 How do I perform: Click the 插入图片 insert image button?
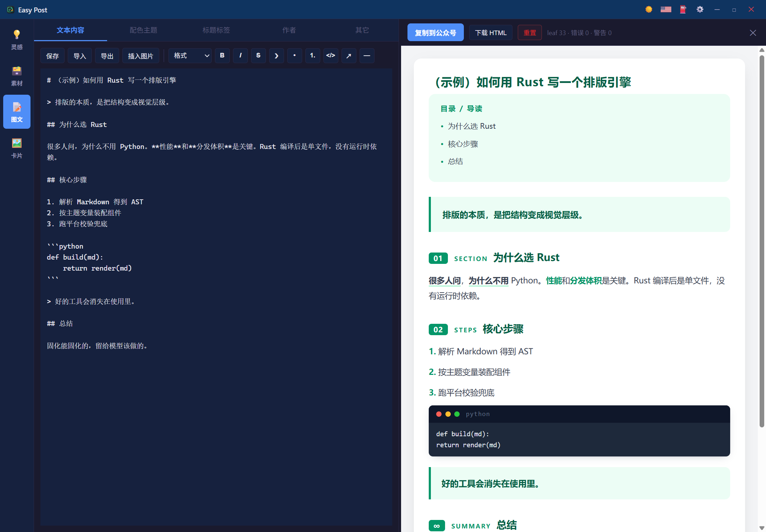[x=140, y=56]
